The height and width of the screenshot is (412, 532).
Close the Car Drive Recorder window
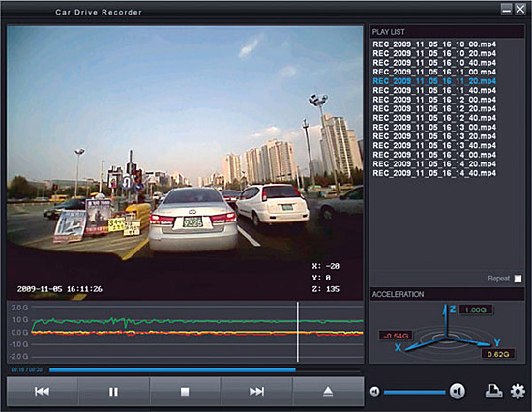[520, 9]
